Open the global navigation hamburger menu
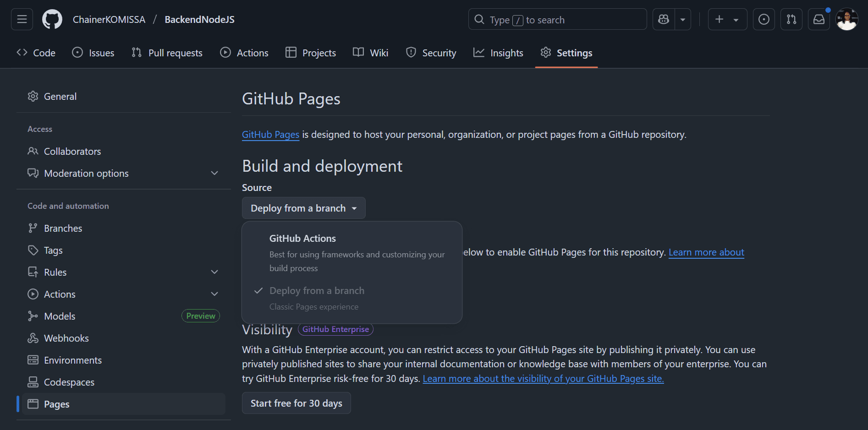 pyautogui.click(x=22, y=19)
